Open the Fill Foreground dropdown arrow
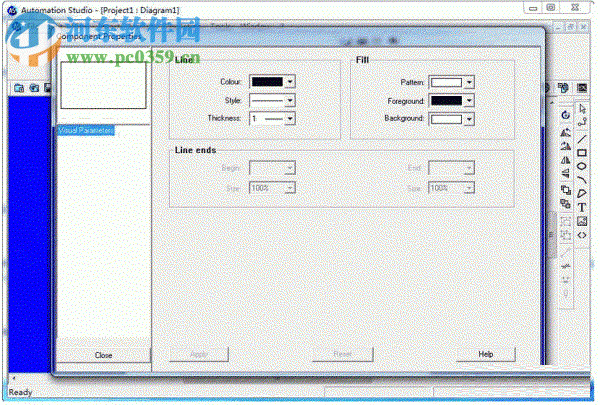The image size is (600, 405). [469, 101]
